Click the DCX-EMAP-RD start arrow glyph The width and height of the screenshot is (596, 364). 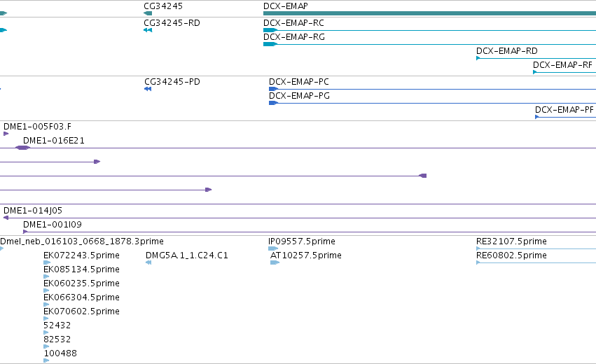tap(478, 58)
